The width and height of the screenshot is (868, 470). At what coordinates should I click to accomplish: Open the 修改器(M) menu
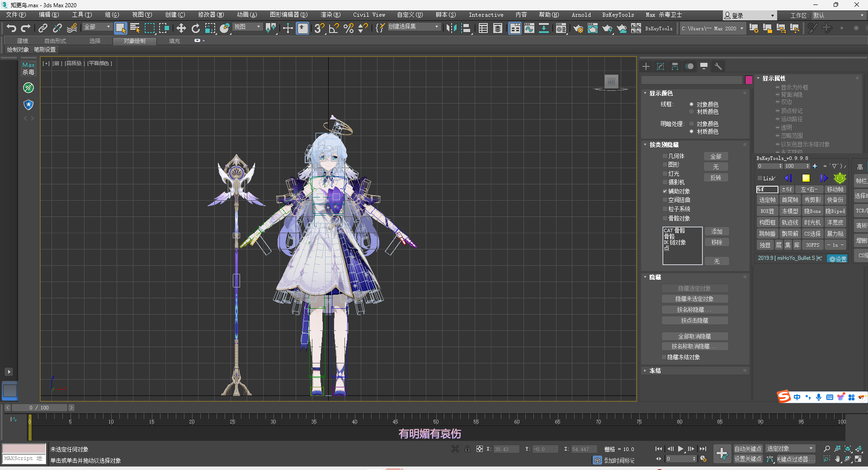click(x=211, y=15)
